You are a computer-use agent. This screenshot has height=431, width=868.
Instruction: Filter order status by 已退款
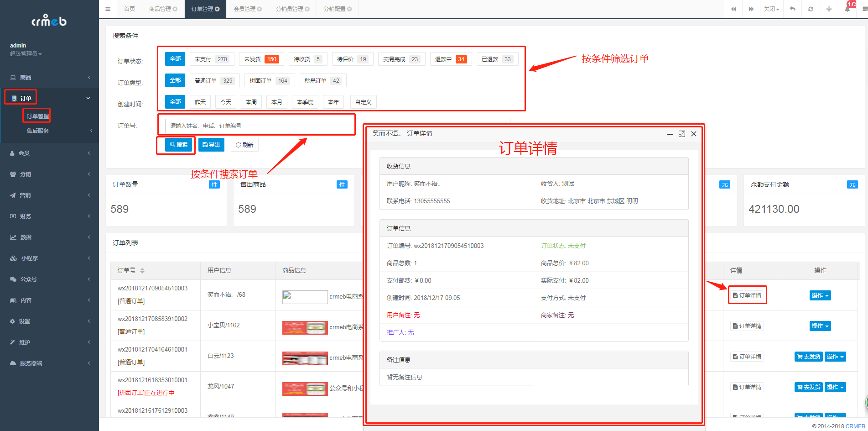pos(497,59)
